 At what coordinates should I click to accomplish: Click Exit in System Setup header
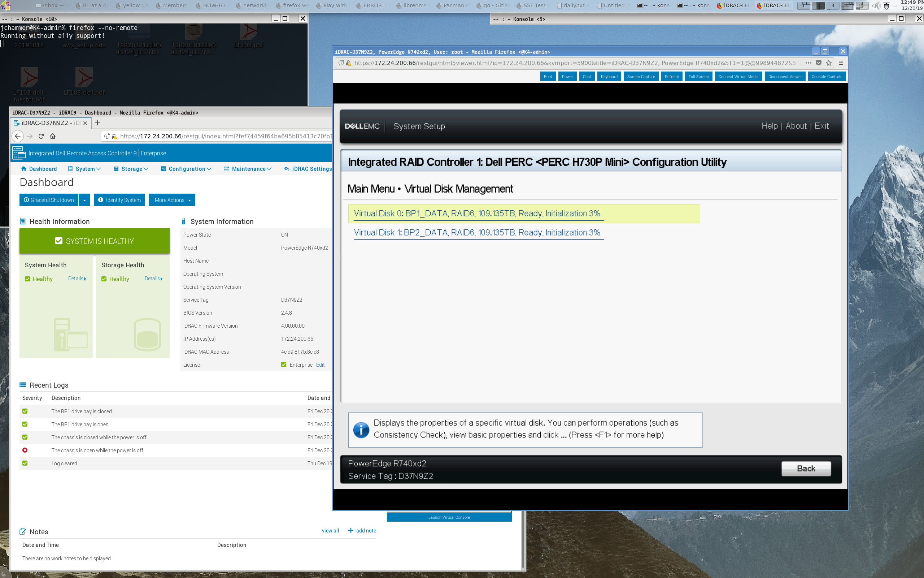click(821, 126)
